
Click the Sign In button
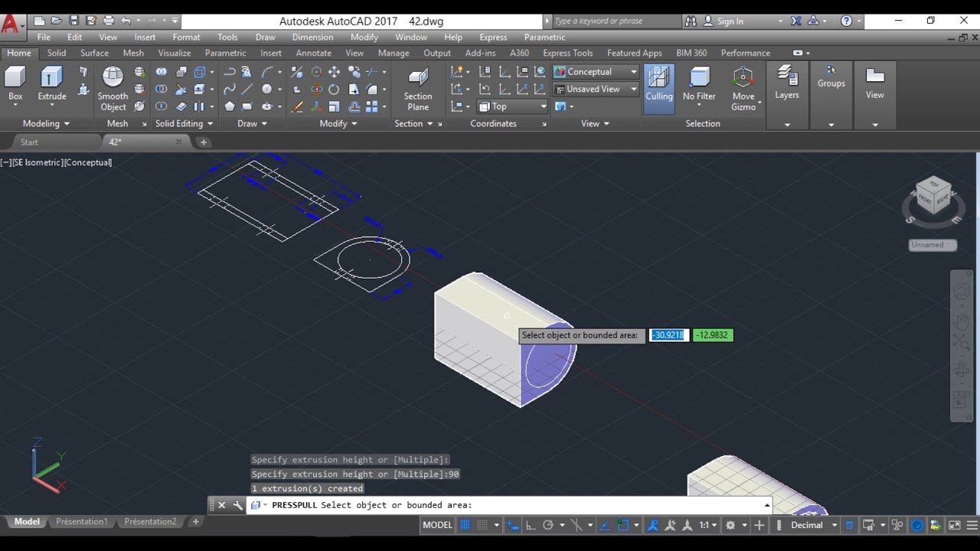tap(730, 21)
